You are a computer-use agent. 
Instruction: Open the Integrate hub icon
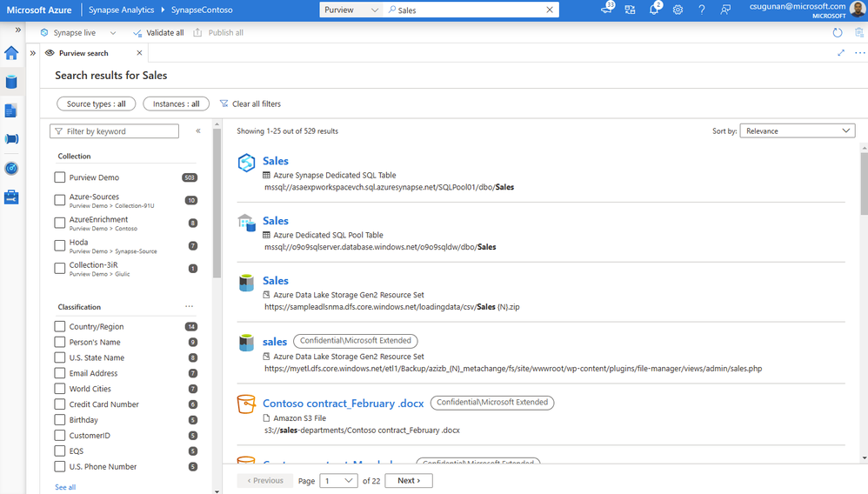pyautogui.click(x=11, y=139)
